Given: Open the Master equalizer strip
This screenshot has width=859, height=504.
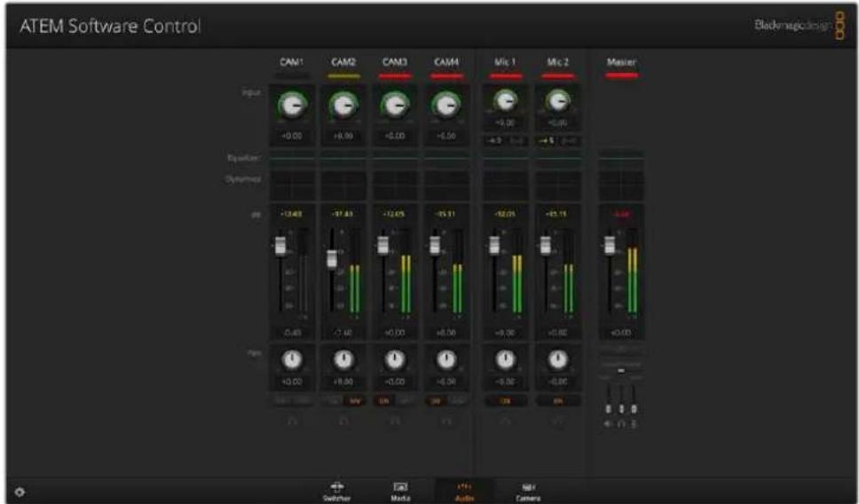Looking at the screenshot, I should pos(621,158).
